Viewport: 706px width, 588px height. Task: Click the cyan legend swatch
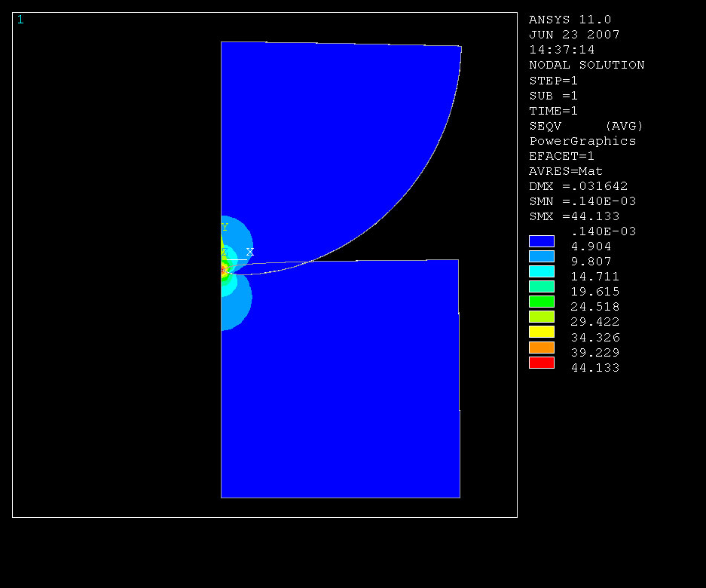tap(541, 271)
